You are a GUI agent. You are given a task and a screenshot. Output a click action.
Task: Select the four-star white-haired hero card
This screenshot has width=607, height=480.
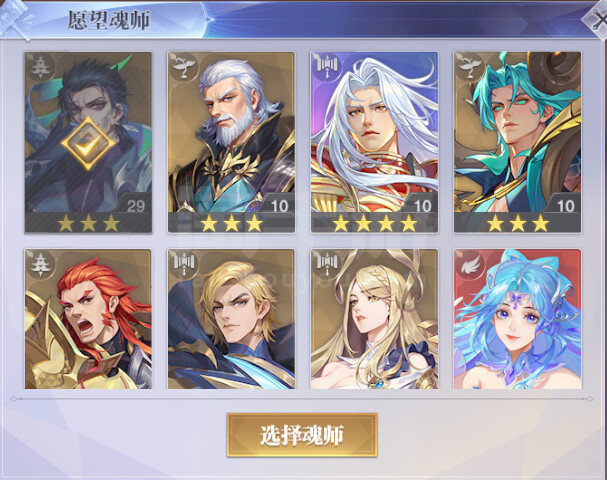(374, 142)
